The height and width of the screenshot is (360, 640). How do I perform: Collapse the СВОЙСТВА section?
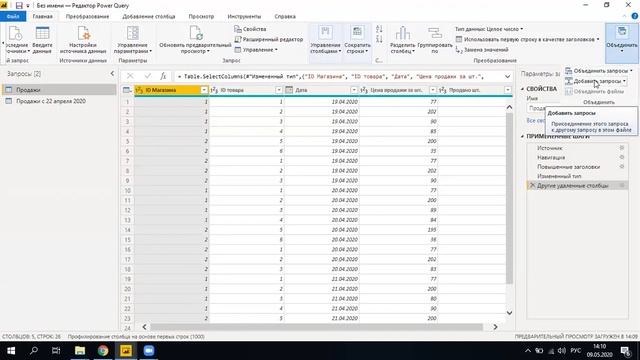[x=522, y=89]
